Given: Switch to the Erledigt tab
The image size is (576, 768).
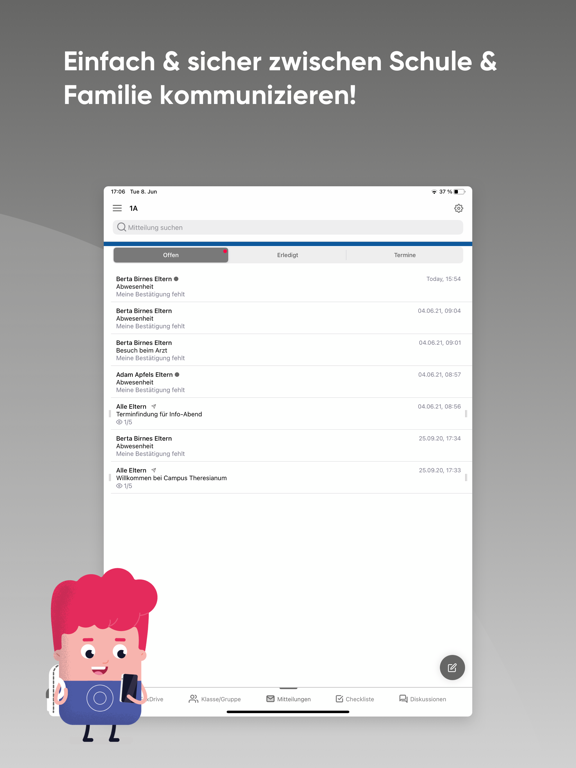Looking at the screenshot, I should tap(288, 255).
